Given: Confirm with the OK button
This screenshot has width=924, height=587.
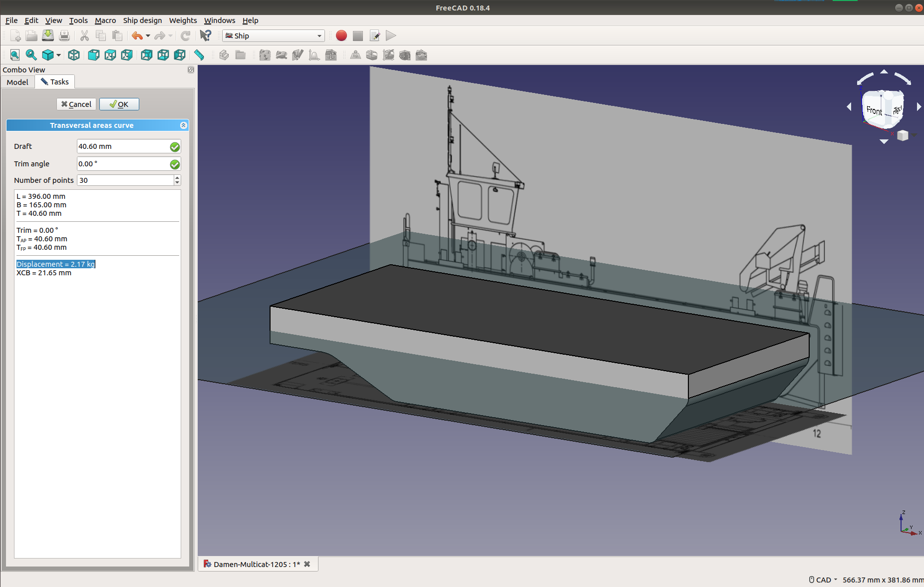Looking at the screenshot, I should 119,104.
